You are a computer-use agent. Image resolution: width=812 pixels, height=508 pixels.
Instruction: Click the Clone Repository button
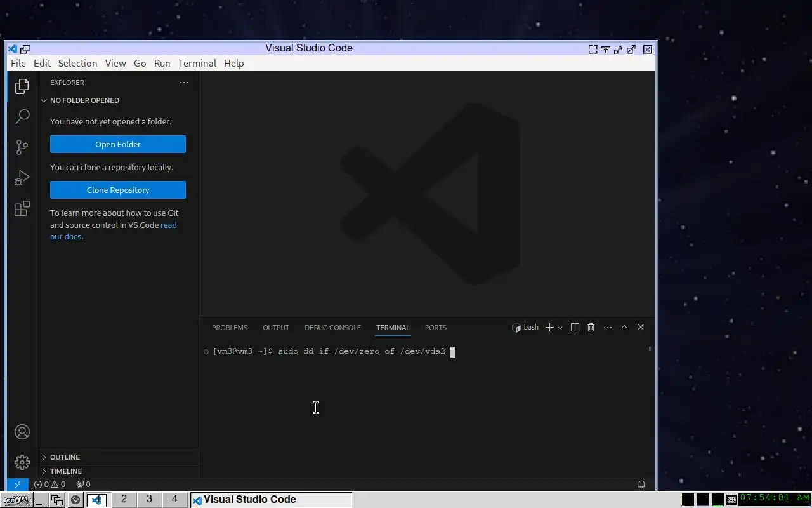[118, 190]
